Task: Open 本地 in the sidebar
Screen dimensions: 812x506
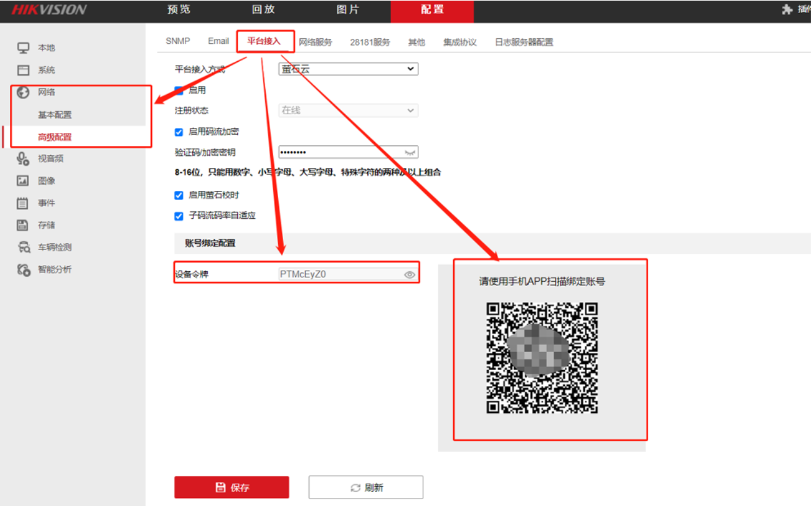Action: pyautogui.click(x=46, y=48)
